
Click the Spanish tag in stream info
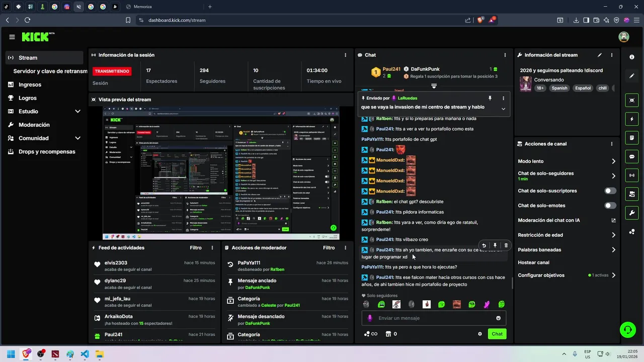coord(559,88)
